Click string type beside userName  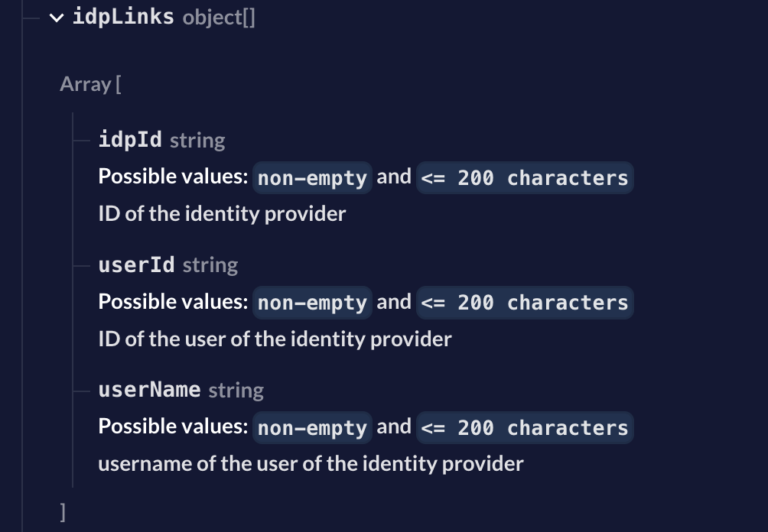point(236,391)
